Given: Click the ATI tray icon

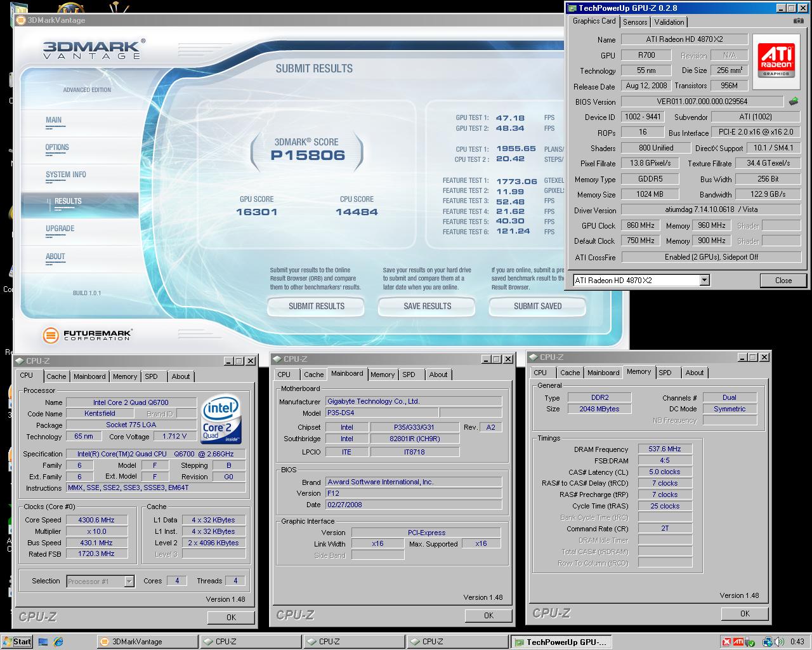Looking at the screenshot, I should 738,642.
